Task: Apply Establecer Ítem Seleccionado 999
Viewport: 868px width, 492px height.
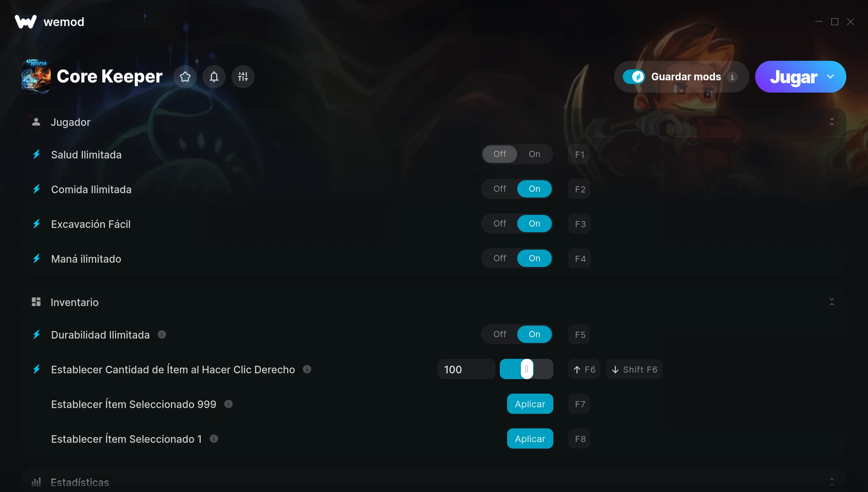Action: tap(530, 404)
